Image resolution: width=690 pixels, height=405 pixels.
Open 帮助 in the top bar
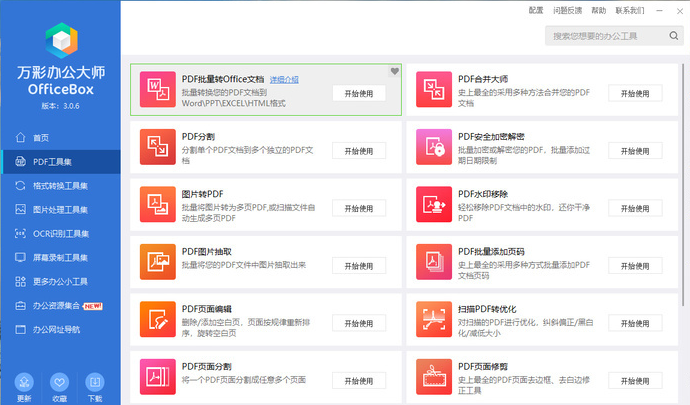(598, 11)
